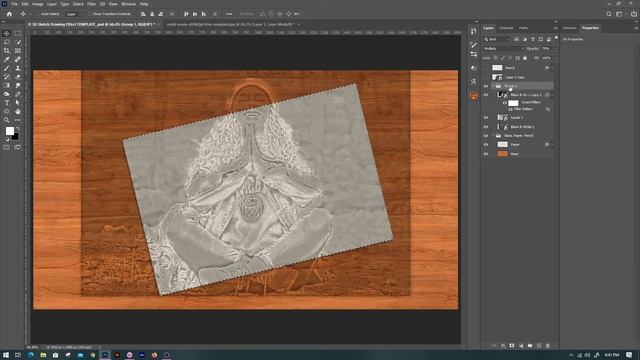Open the Windows Start button

(x=6, y=355)
